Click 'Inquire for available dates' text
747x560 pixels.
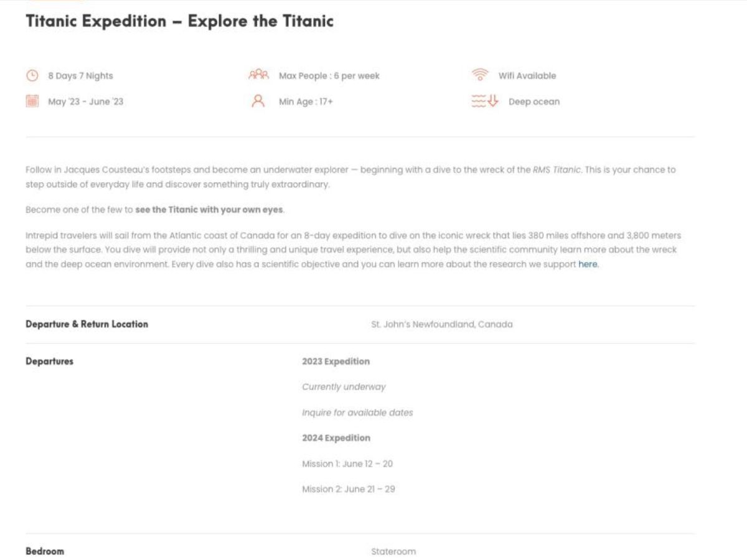357,413
